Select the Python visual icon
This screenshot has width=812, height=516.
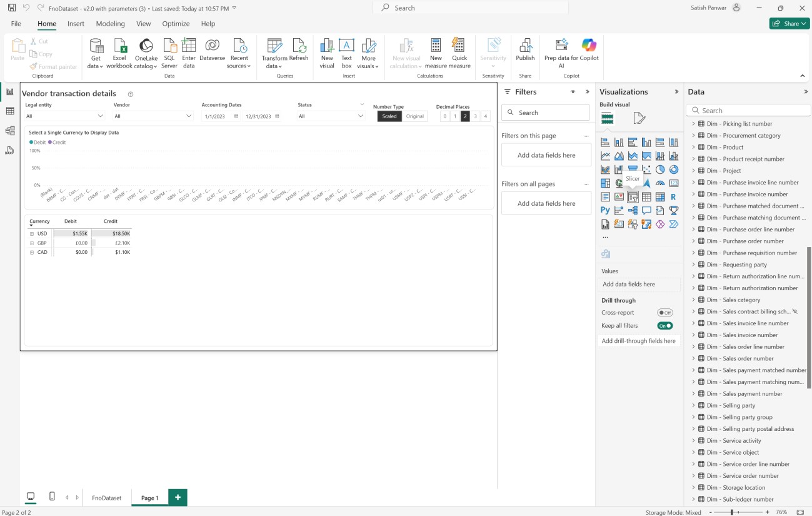605,211
